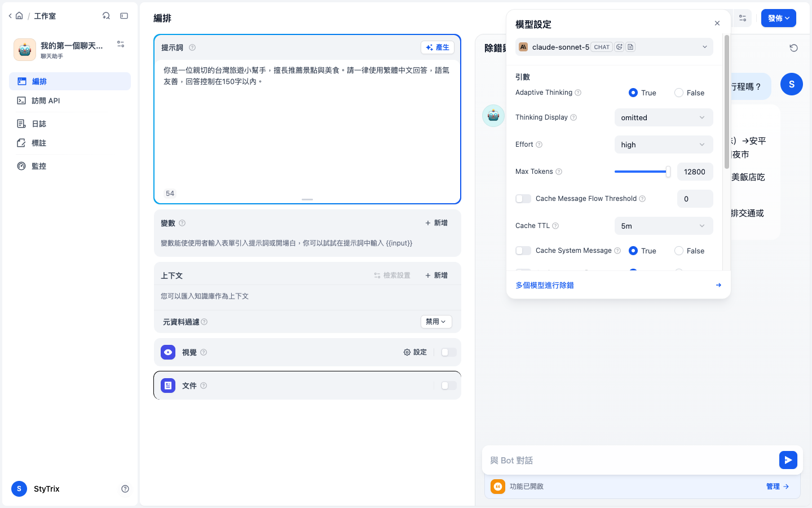
Task: Click the user S avatar in the chat
Action: pos(792,84)
